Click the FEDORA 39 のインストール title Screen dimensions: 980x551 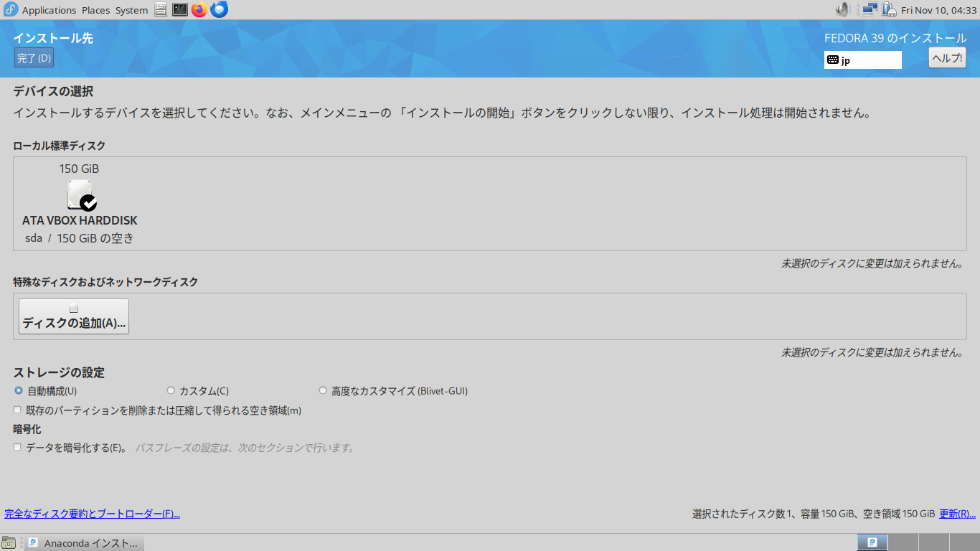(x=895, y=38)
